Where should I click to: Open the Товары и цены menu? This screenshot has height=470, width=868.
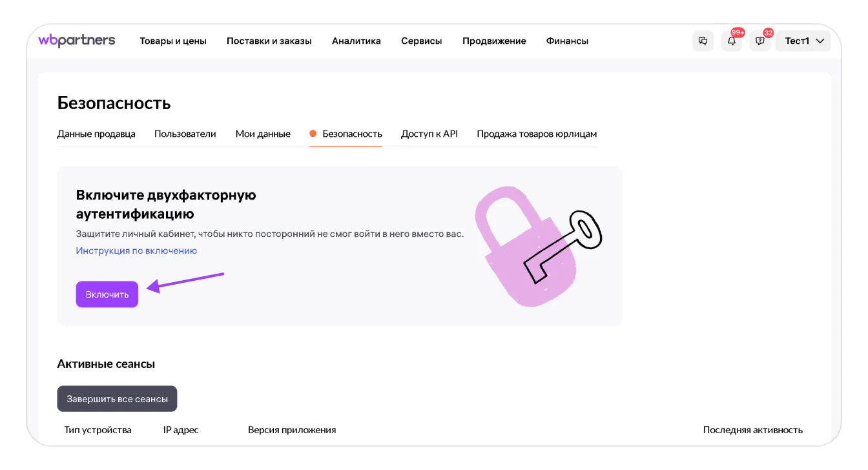point(173,41)
